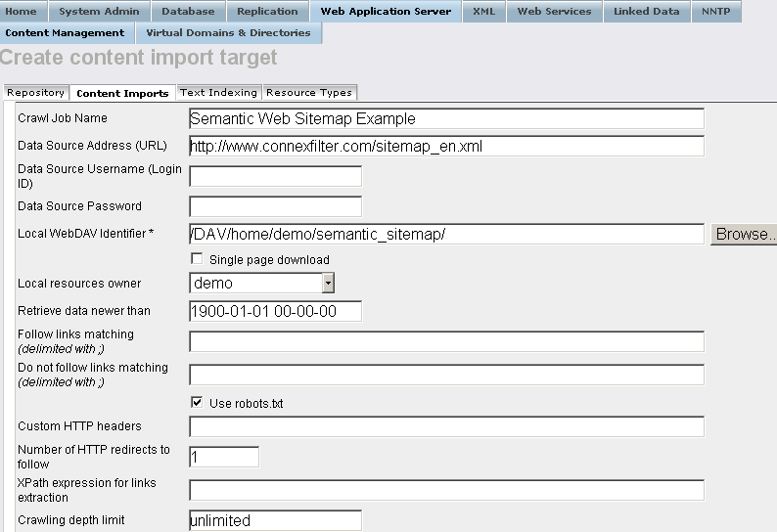The width and height of the screenshot is (777, 532).
Task: Open Virtual Domains & Directories submenu
Action: [228, 33]
